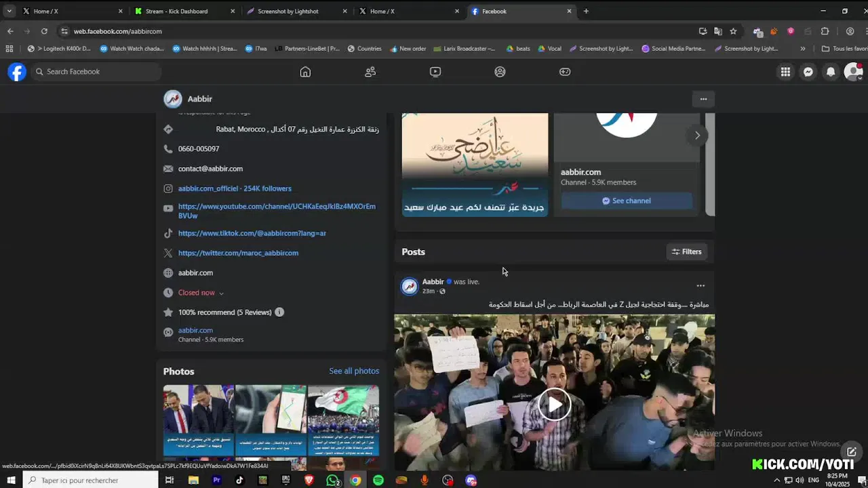The width and height of the screenshot is (868, 488).
Task: Open the tab search dropdown arrow
Action: click(x=9, y=12)
